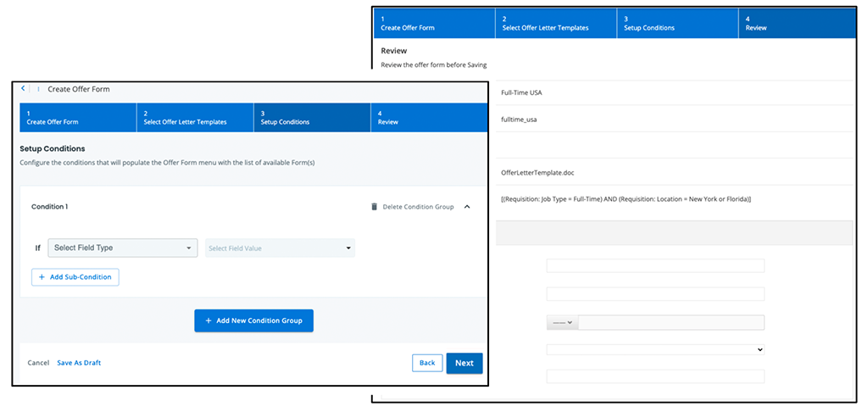This screenshot has width=868, height=412.
Task: Open the Select Field Value dropdown
Action: click(x=280, y=248)
